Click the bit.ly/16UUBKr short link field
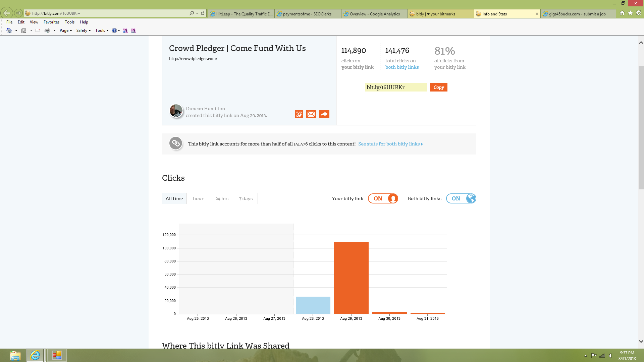The height and width of the screenshot is (362, 644). (x=395, y=87)
